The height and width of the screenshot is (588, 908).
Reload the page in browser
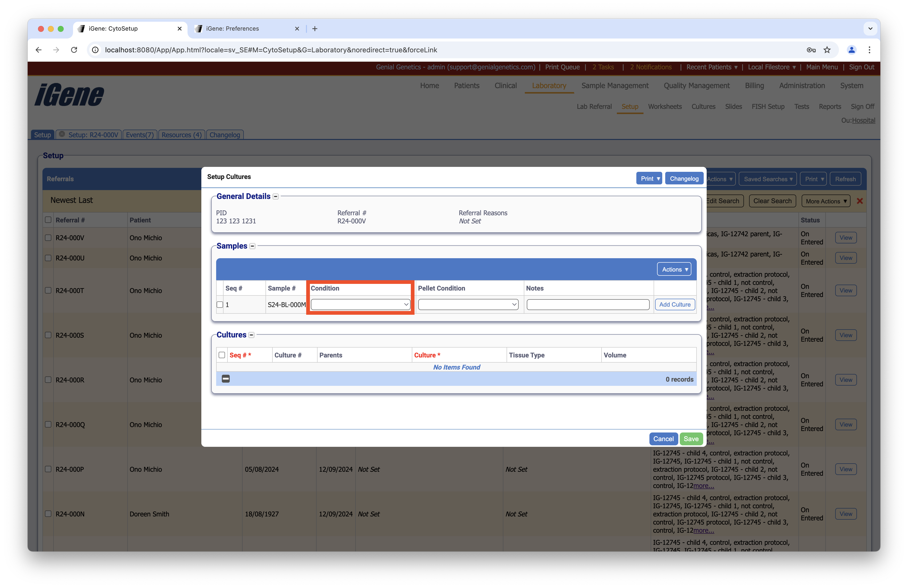(x=74, y=50)
